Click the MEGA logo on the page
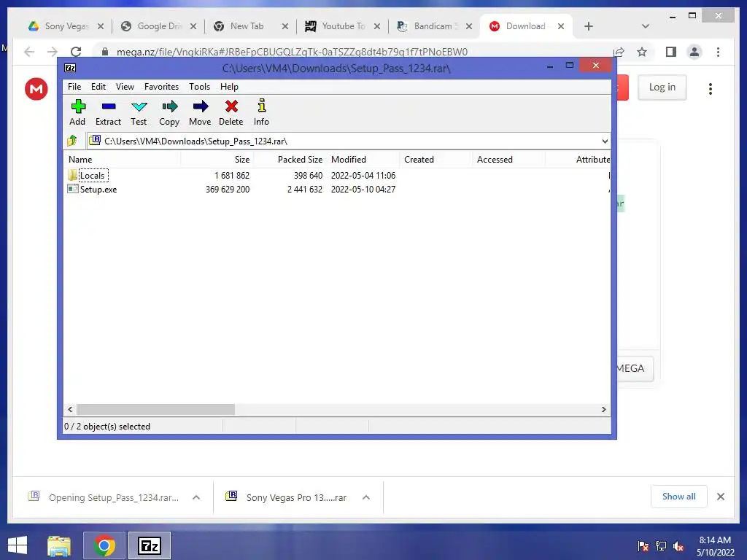 (36, 88)
